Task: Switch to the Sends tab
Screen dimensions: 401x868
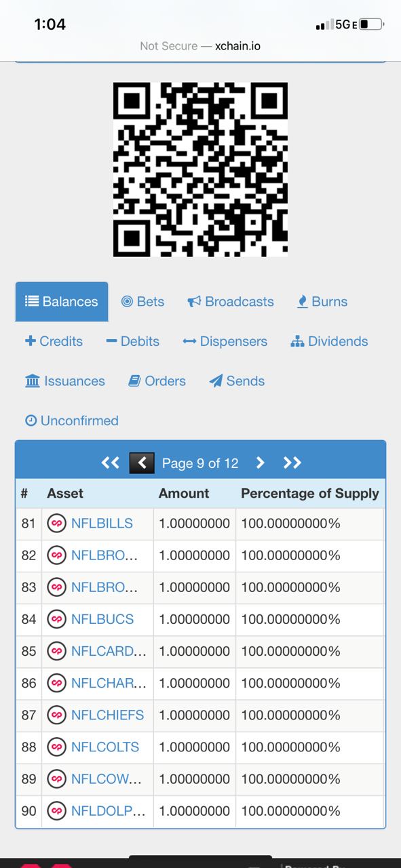Action: tap(237, 381)
